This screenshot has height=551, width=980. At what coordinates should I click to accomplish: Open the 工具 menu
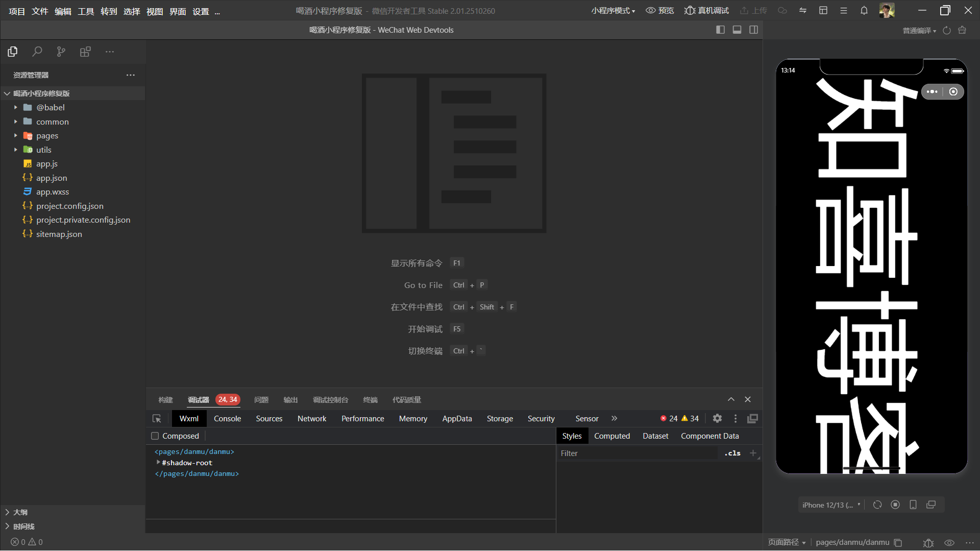pos(86,11)
